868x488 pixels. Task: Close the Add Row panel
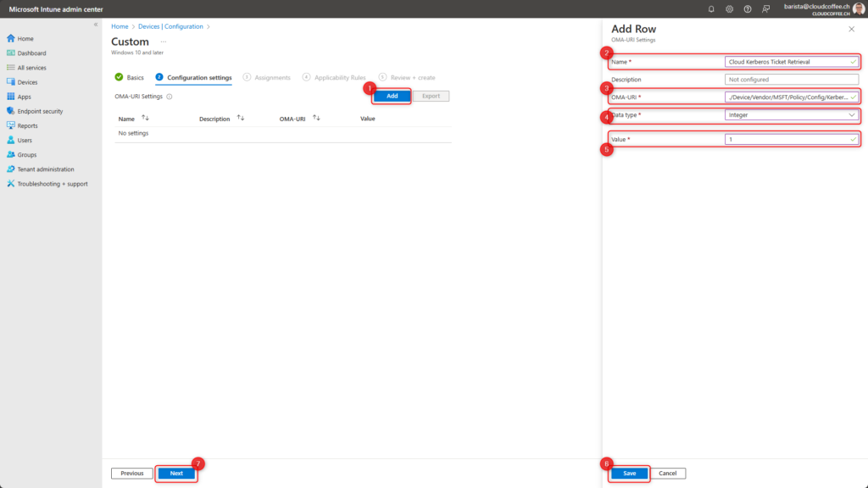click(x=851, y=29)
